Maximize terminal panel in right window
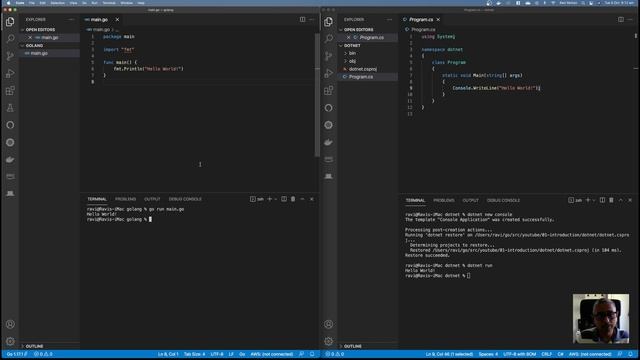Screen dimensions: 640x360 click(x=621, y=200)
